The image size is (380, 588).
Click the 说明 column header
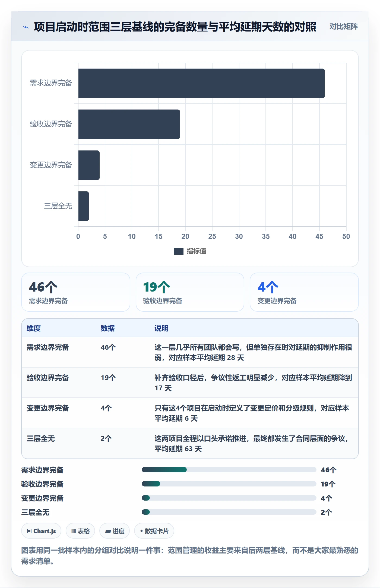click(161, 328)
